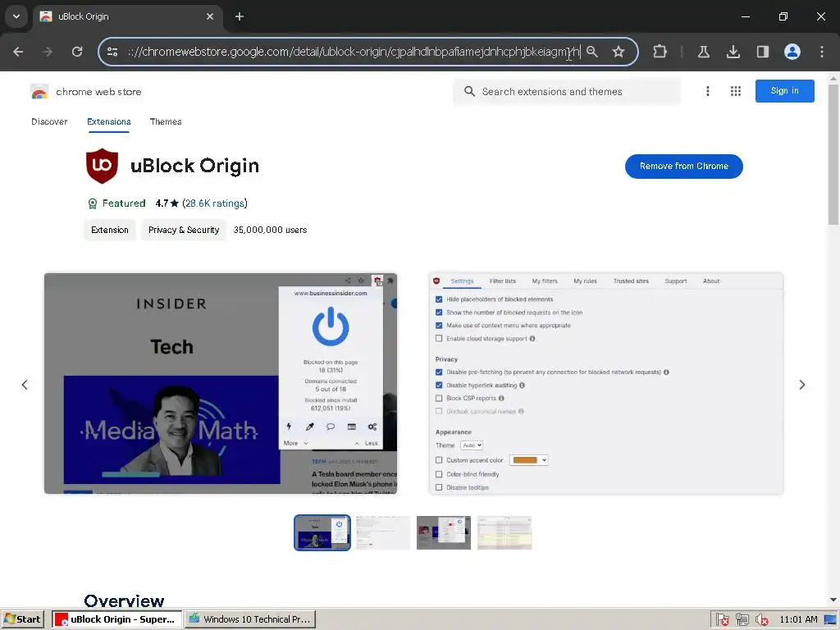
Task: Toggle the side panel icon
Action: pyautogui.click(x=762, y=52)
